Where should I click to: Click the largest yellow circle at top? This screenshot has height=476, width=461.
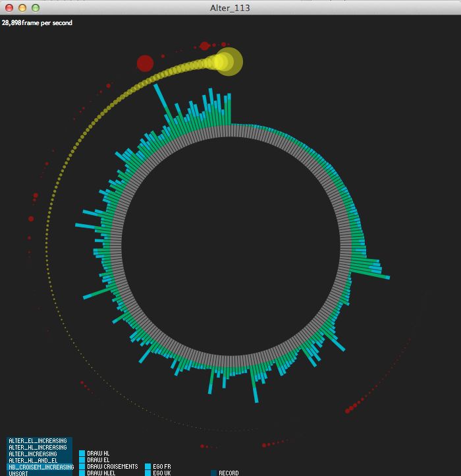pyautogui.click(x=229, y=62)
